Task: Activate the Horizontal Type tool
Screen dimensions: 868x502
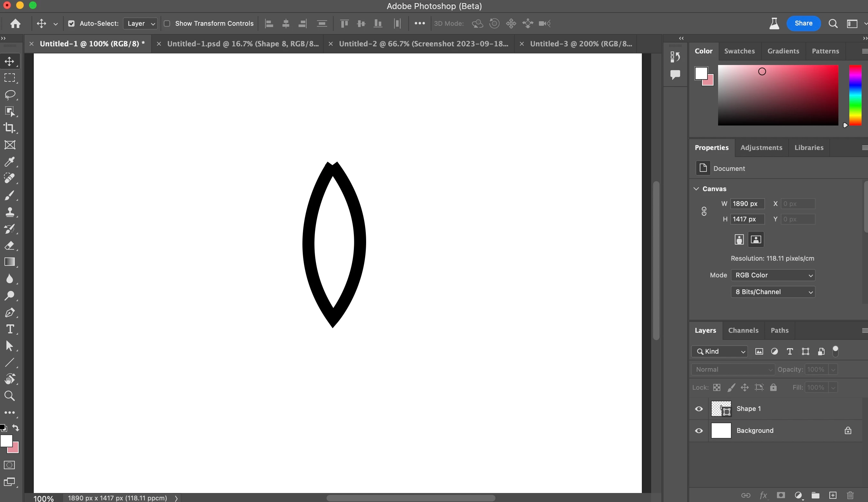Action: (x=10, y=329)
